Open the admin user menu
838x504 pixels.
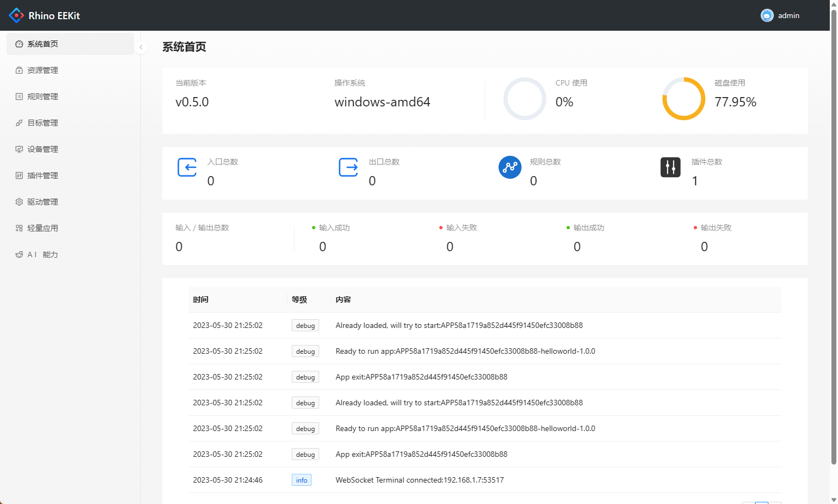coord(780,15)
